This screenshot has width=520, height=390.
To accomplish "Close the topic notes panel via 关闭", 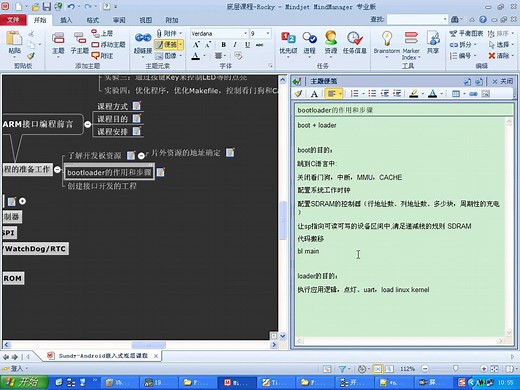I will pos(503,81).
